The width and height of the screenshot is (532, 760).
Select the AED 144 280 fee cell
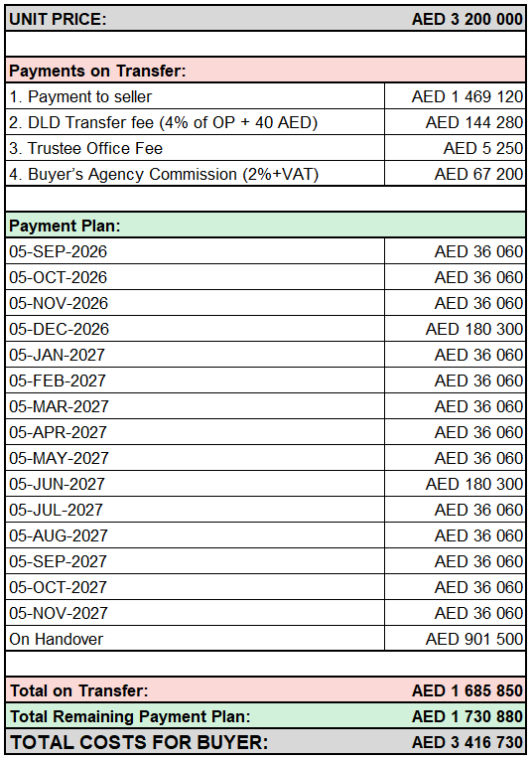coord(455,122)
